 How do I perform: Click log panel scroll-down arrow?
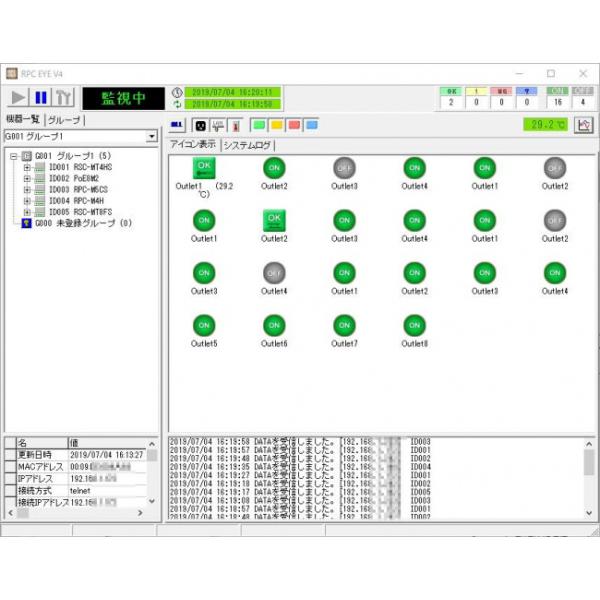[589, 513]
